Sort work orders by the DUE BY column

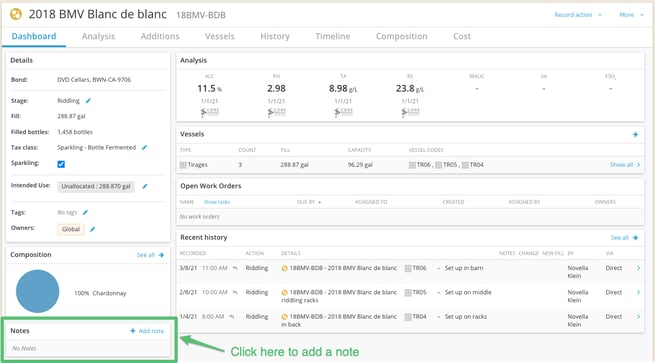pos(309,202)
